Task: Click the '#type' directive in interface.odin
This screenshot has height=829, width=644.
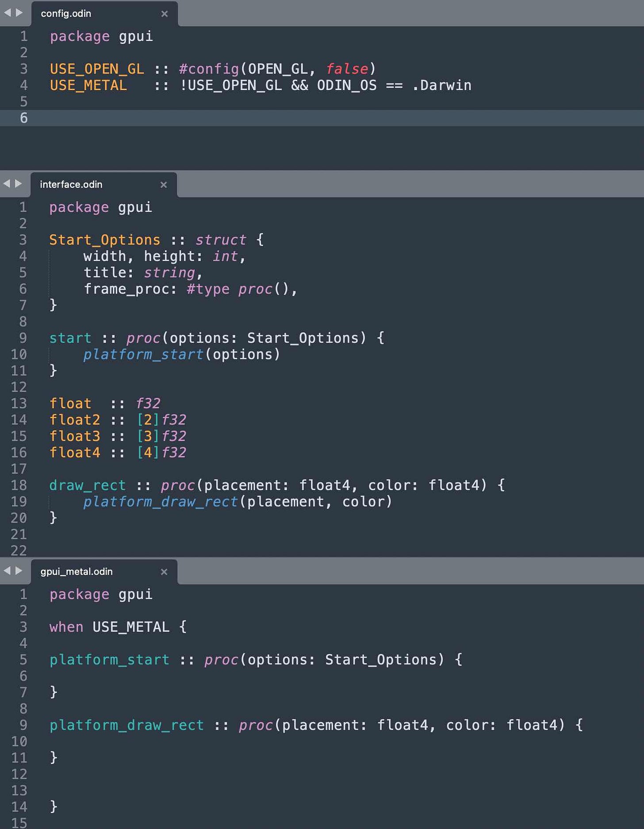Action: (208, 289)
